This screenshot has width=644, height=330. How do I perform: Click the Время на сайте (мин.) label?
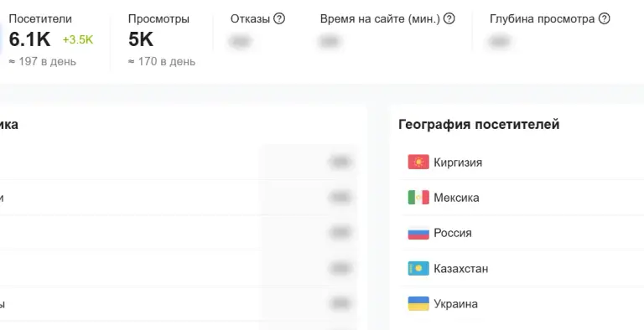pos(380,19)
